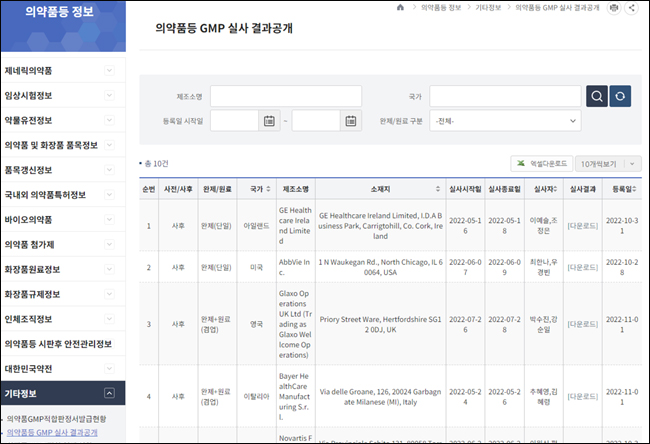650x444 pixels.
Task: Click the 등록일 end date field
Action: click(316, 121)
